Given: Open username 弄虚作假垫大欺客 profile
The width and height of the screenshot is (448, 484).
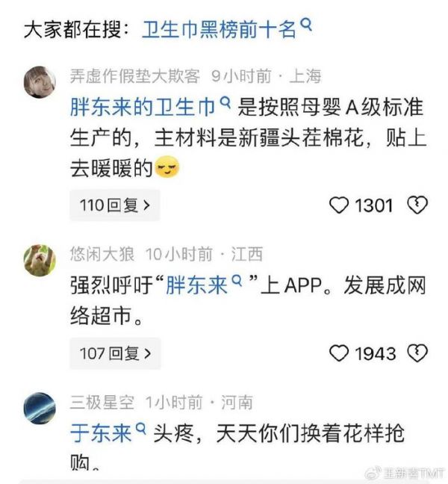Looking at the screenshot, I should 135,76.
